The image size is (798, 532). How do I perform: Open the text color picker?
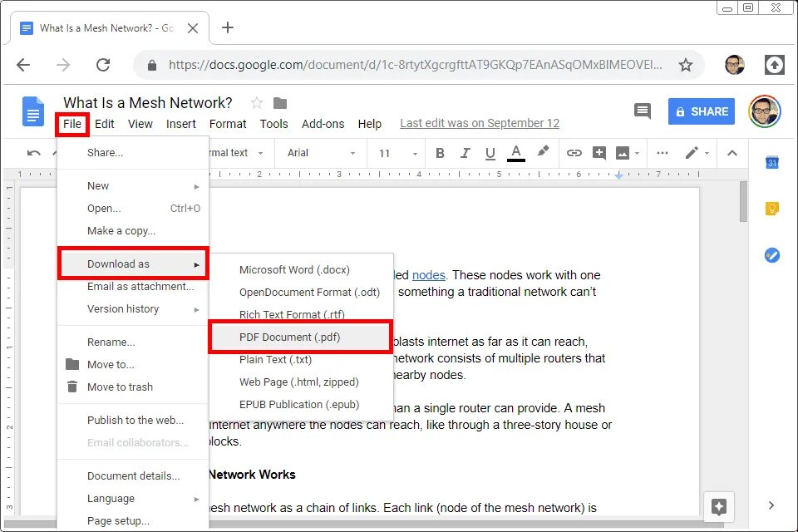point(516,153)
